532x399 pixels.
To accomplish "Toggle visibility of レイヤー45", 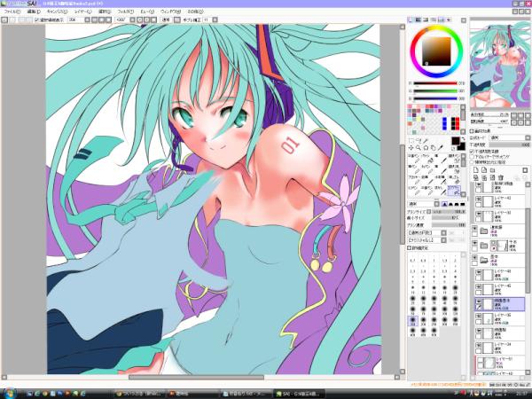I will (479, 287).
